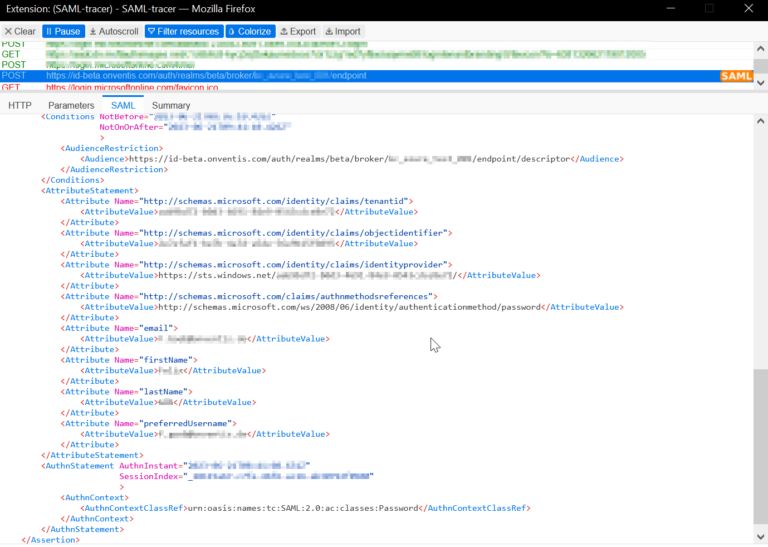The height and width of the screenshot is (547, 768).
Task: Select the highlighted id-beta.onventis.com POST request
Action: pyautogui.click(x=300, y=76)
